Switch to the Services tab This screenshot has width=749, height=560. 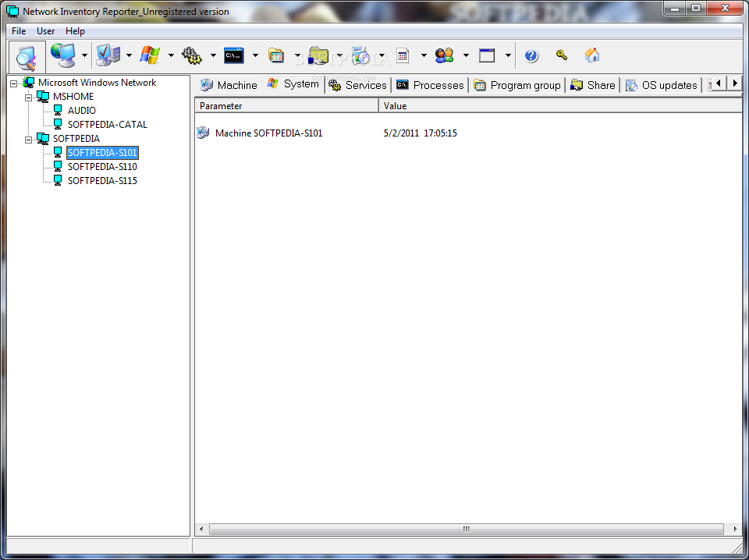coord(358,85)
